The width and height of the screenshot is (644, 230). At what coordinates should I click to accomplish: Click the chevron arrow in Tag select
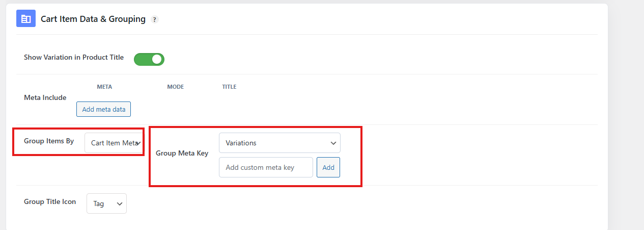click(120, 204)
